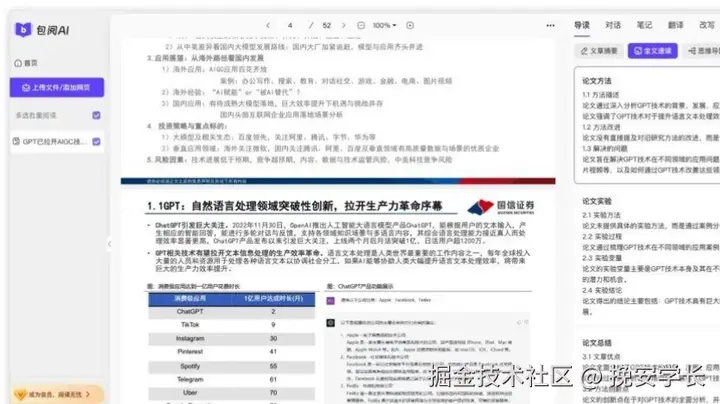Image resolution: width=720 pixels, height=404 pixels.
Task: Click the 包阅AI logo icon
Action: 23,30
